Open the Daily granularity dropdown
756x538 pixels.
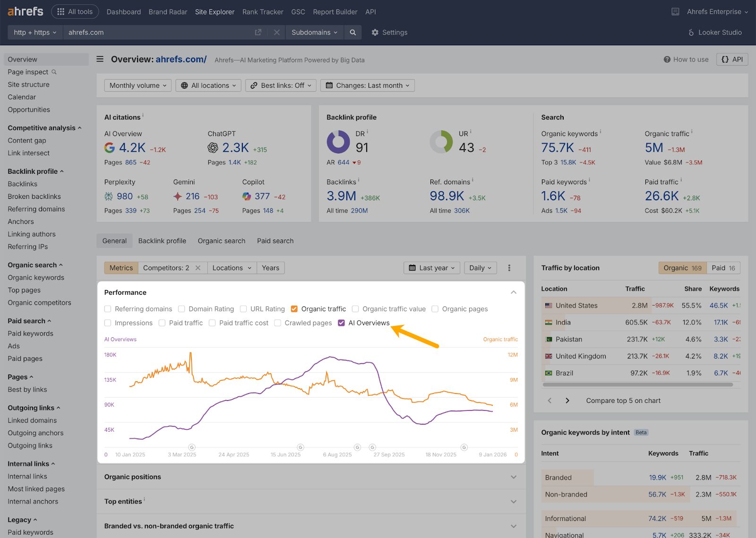[480, 268]
